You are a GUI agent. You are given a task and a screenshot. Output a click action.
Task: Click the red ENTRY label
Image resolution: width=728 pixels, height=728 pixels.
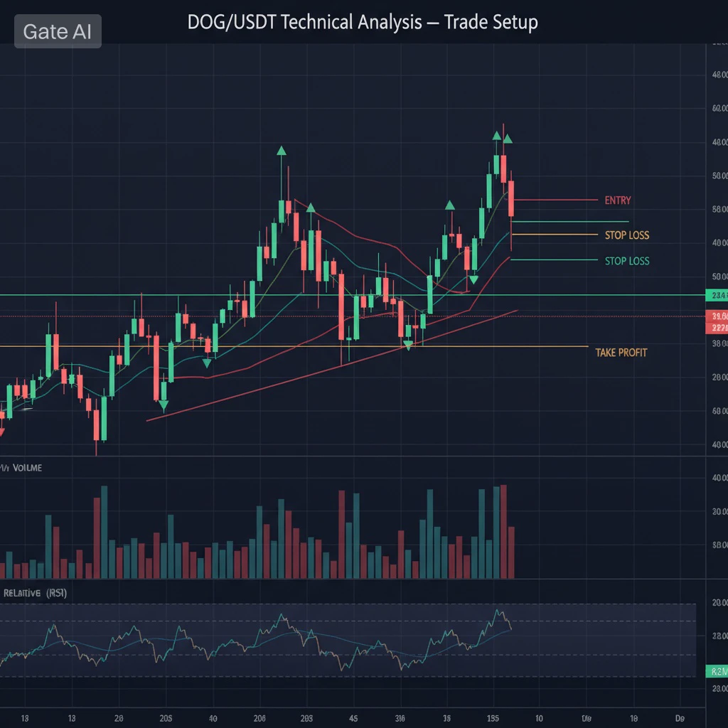618,200
